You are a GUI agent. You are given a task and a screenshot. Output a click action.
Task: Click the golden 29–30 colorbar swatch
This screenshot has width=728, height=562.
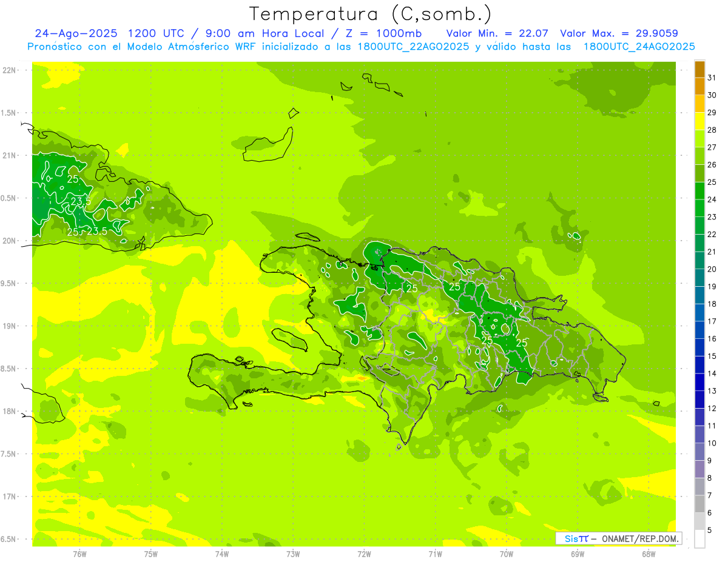(699, 104)
